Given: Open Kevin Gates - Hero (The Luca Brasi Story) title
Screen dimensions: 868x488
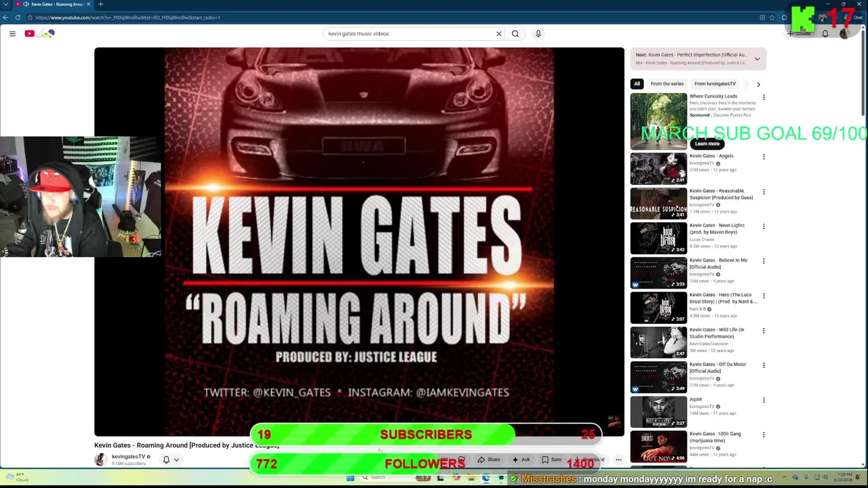Looking at the screenshot, I should 723,298.
